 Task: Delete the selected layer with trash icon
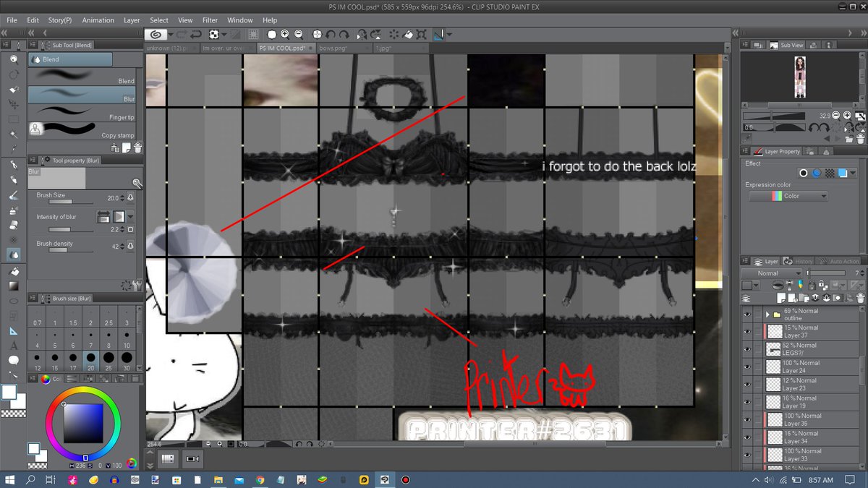[859, 296]
